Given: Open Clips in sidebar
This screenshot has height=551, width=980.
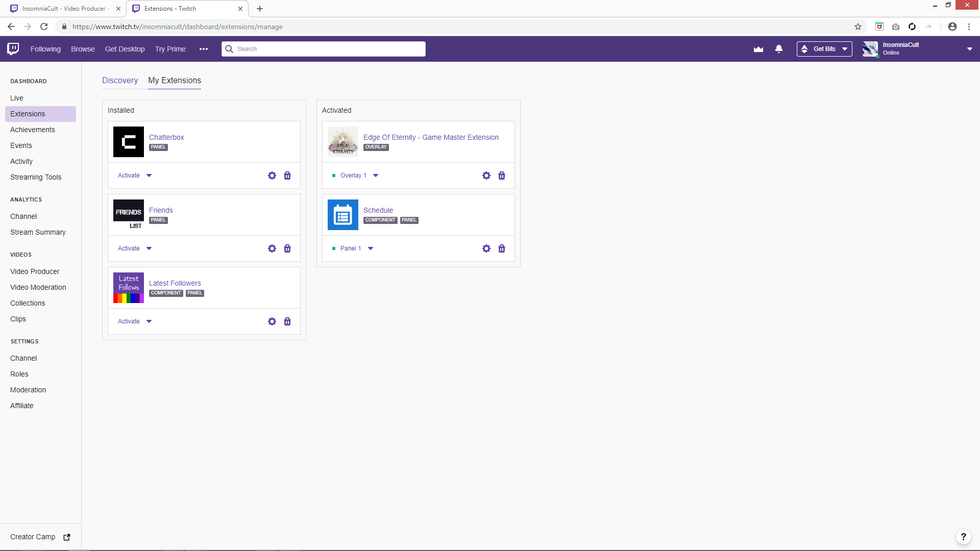Looking at the screenshot, I should [18, 319].
